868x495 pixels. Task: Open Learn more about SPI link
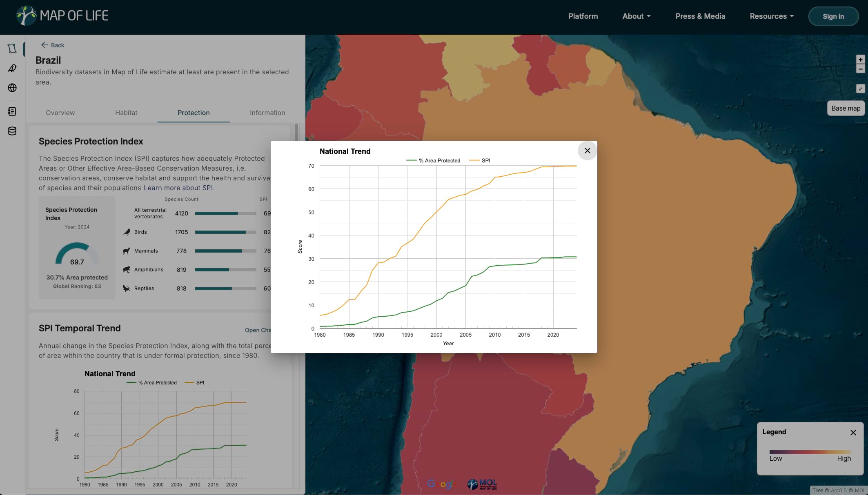tap(178, 188)
